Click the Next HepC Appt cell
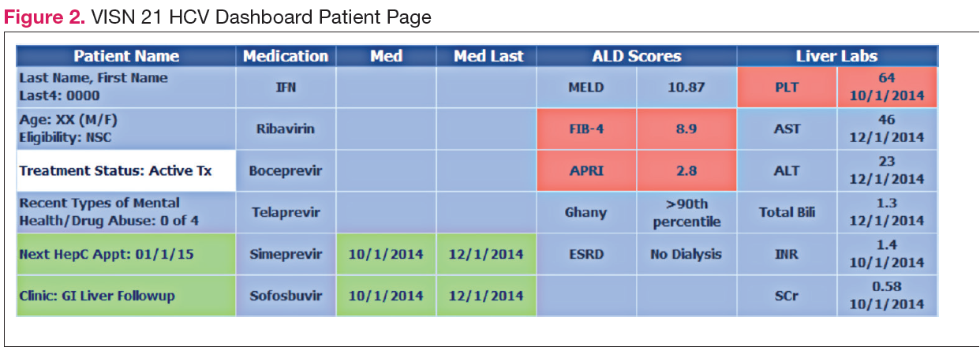This screenshot has height=347, width=980. coord(126,254)
